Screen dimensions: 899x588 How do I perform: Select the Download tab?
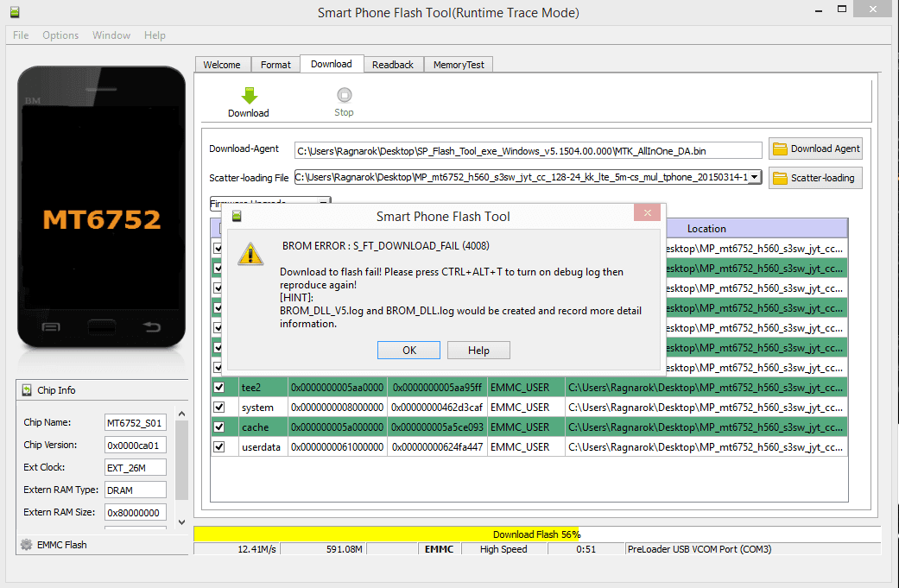point(332,64)
